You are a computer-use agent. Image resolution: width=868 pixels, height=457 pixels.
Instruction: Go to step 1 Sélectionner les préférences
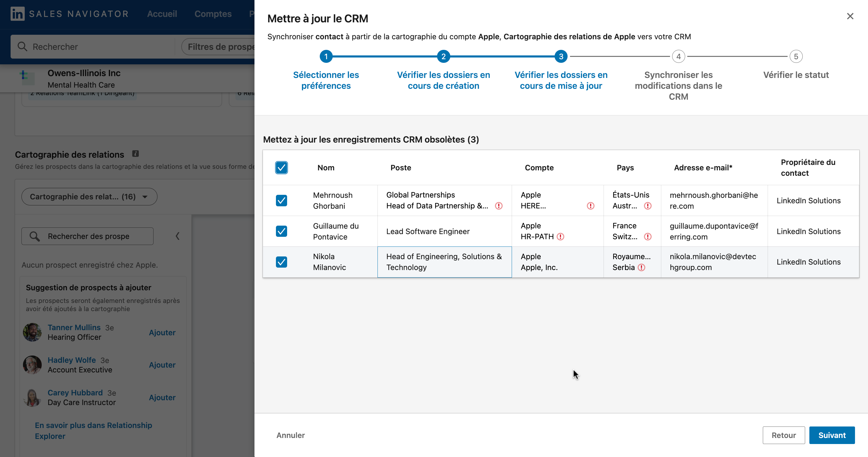[326, 56]
